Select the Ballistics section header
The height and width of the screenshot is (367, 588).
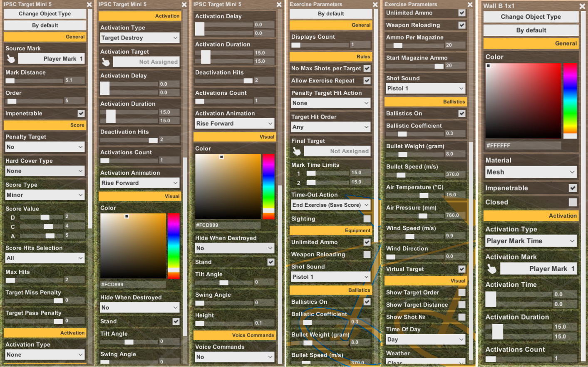[330, 290]
